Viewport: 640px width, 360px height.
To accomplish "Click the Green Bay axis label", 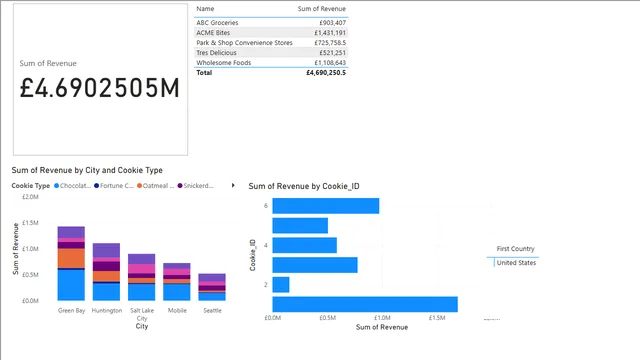I will 71,311.
